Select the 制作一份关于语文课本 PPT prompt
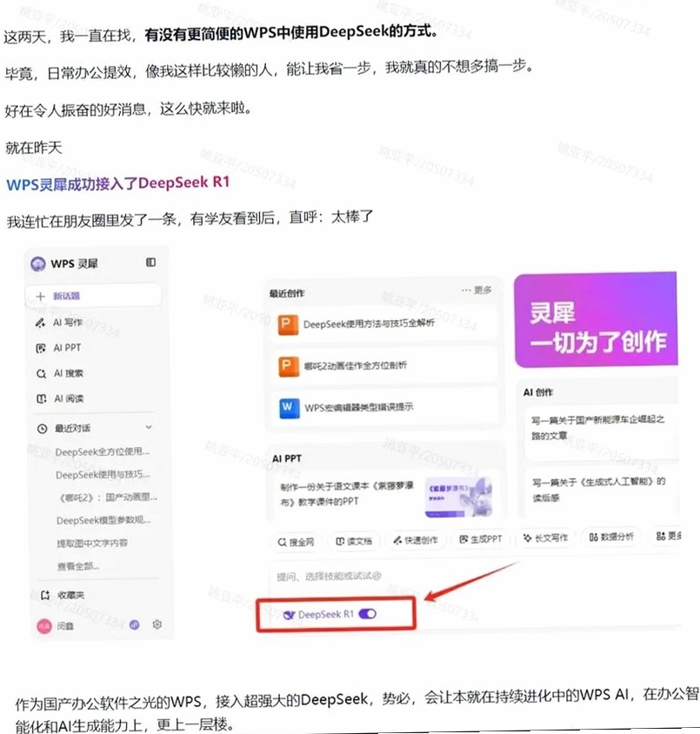 tap(347, 493)
